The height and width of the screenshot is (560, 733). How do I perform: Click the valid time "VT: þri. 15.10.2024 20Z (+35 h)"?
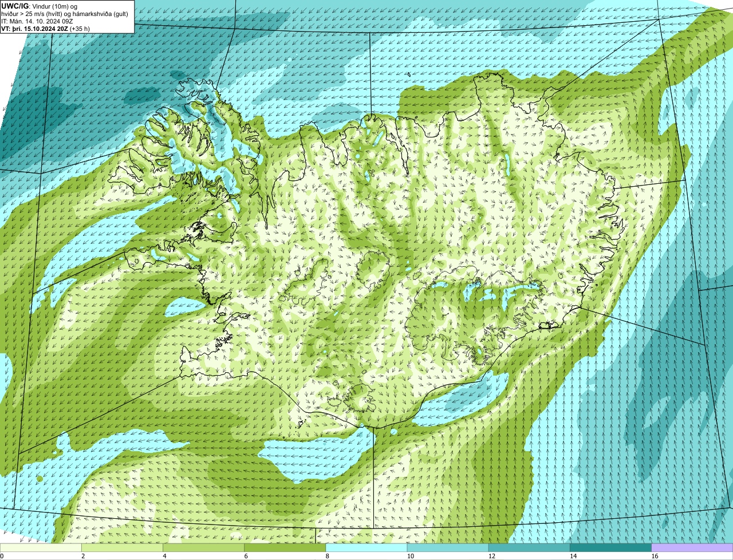46,28
